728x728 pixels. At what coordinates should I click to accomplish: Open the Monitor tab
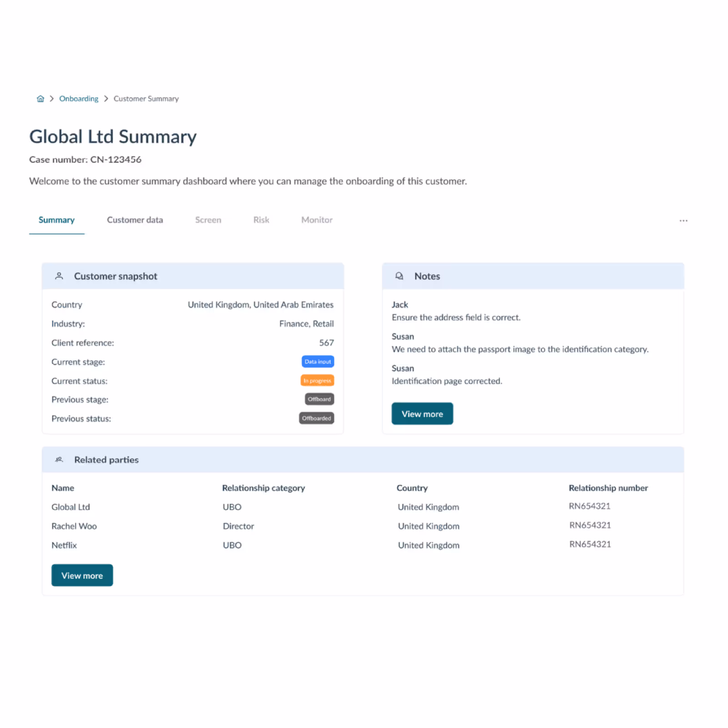pyautogui.click(x=317, y=220)
